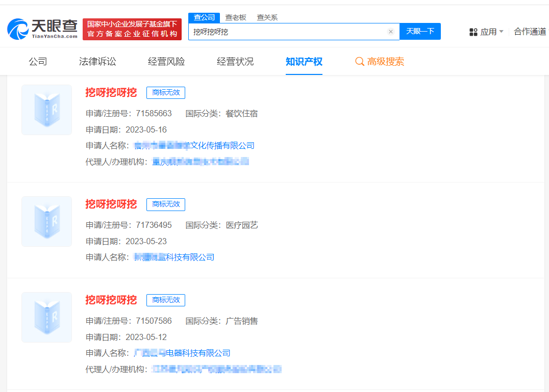Select 国际分类 value 广告销售
Screen dimensions: 549x392
point(242,321)
